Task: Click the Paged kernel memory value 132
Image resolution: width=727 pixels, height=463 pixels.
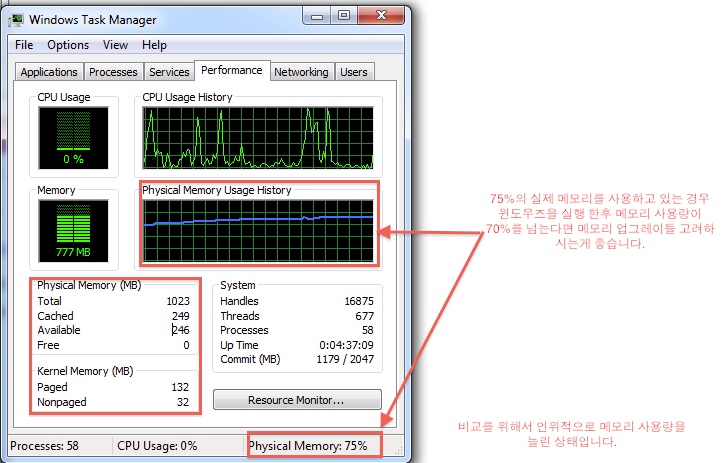Action: click(180, 387)
